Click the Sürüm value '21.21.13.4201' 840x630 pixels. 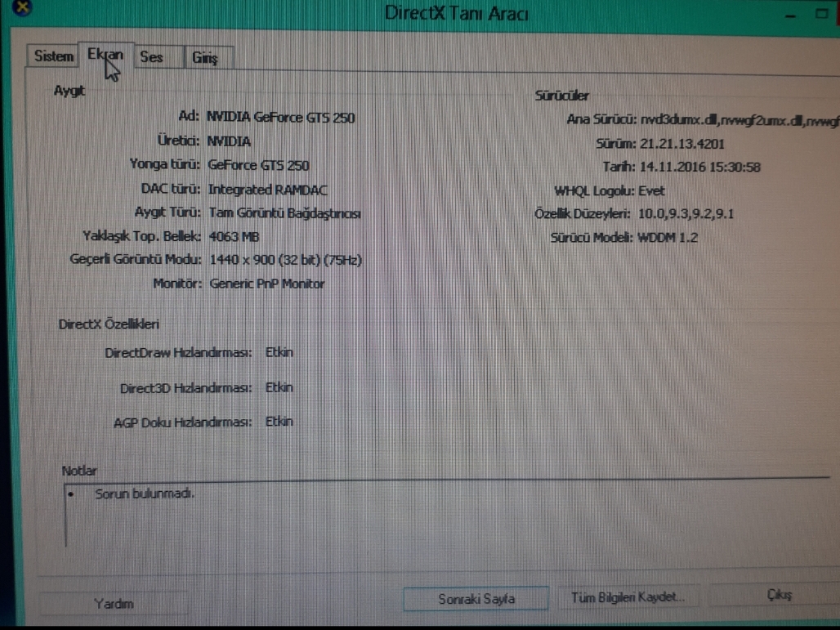pos(682,144)
